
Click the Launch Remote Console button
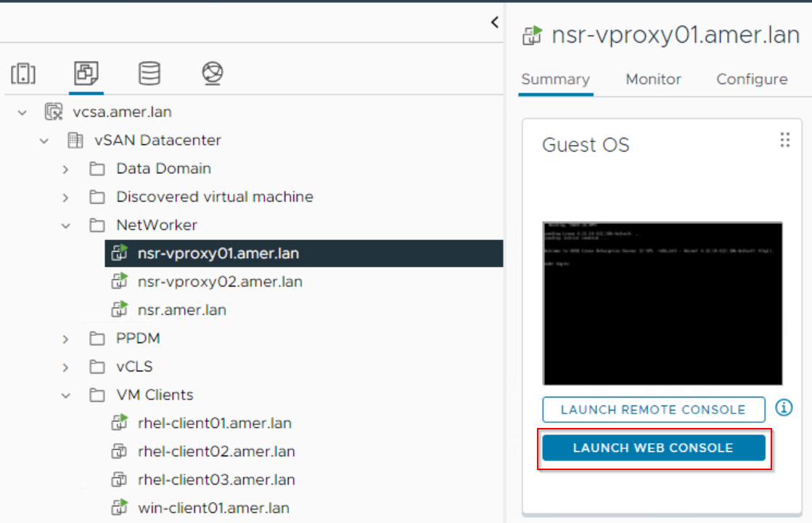click(652, 409)
